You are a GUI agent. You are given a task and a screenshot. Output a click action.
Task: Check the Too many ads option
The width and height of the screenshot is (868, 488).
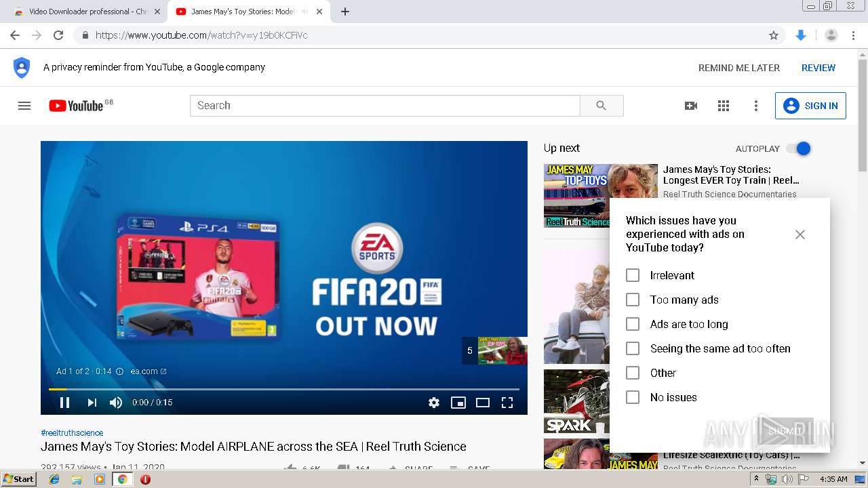633,300
